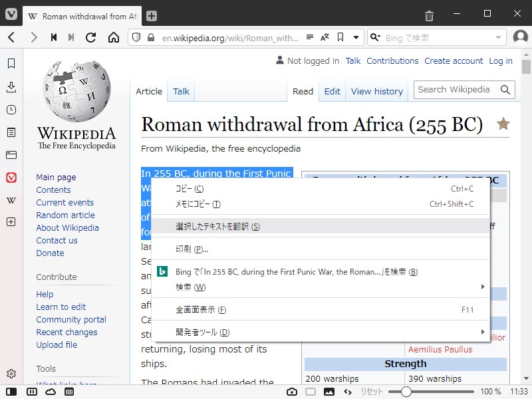This screenshot has width=532, height=399.
Task: Click the fast forward button
Action: pyautogui.click(x=71, y=37)
